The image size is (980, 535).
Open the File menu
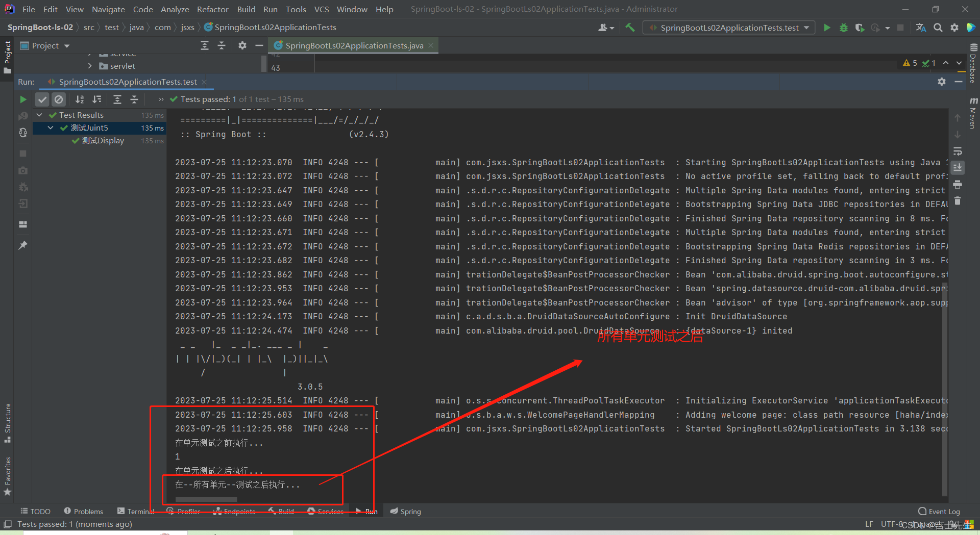point(29,9)
